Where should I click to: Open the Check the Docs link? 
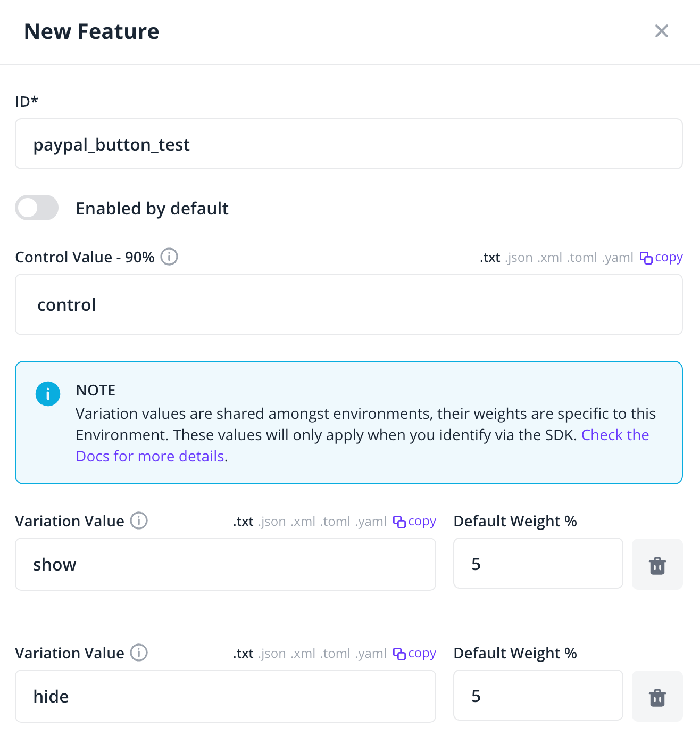pos(615,435)
